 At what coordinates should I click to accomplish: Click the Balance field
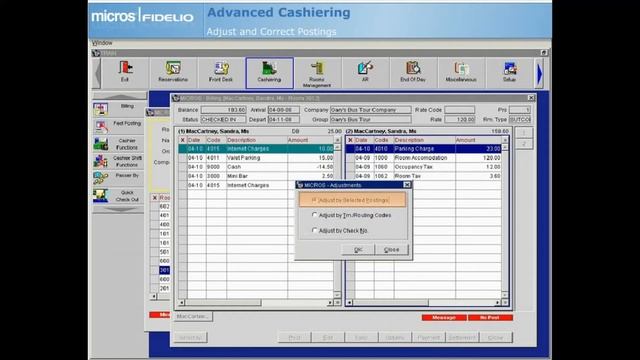(x=223, y=110)
